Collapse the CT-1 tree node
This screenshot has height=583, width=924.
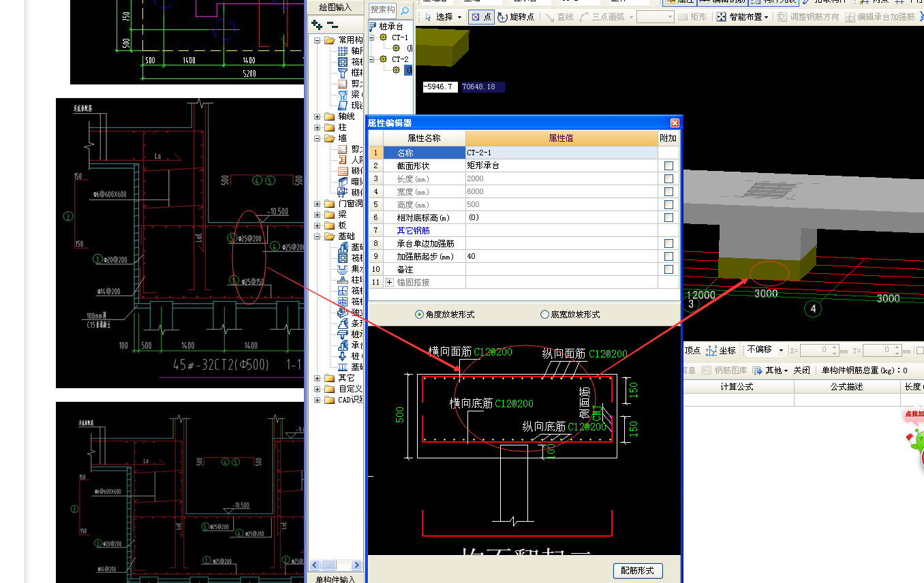372,37
